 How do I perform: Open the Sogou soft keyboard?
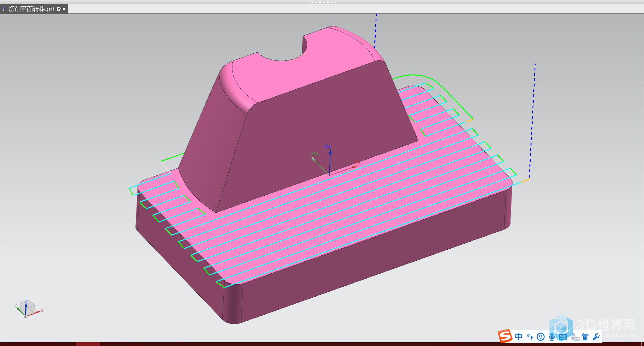(563, 337)
